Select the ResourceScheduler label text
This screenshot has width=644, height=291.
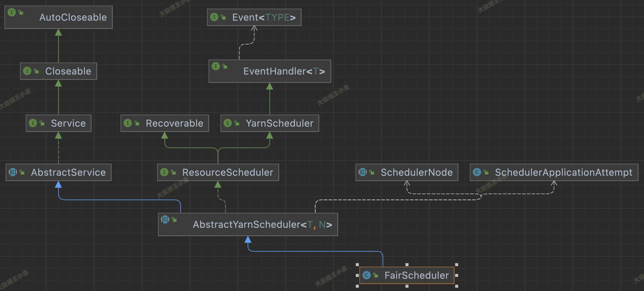(x=228, y=172)
